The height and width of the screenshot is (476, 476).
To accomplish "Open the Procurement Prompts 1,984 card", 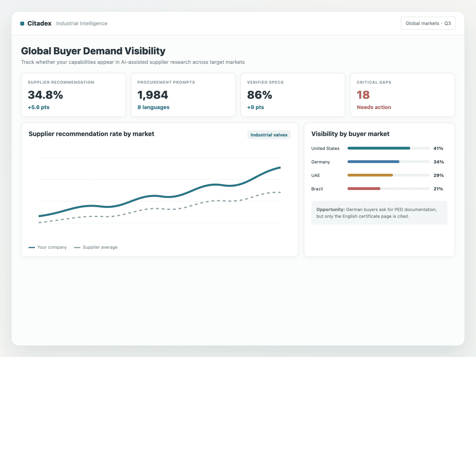I will [x=183, y=95].
